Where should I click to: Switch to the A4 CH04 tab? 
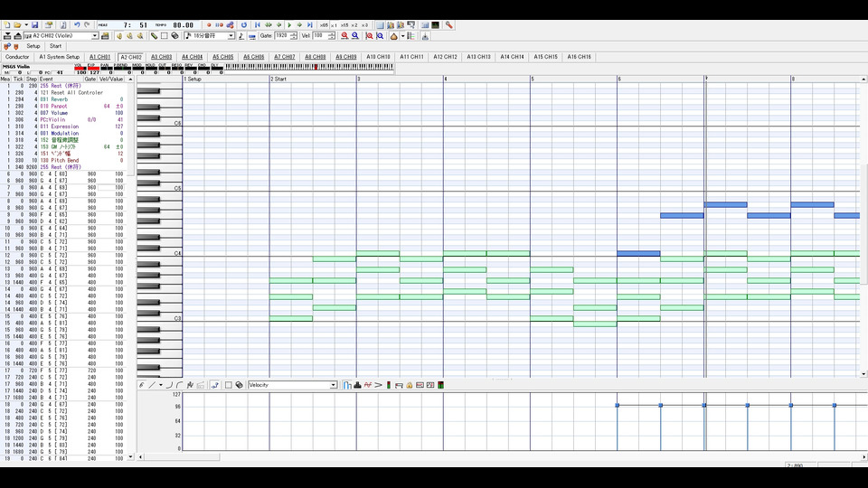click(192, 57)
